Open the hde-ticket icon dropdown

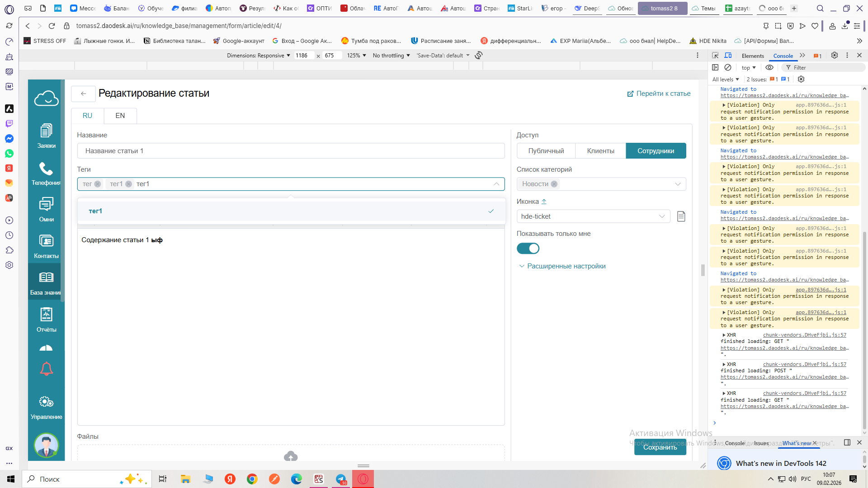[593, 216]
